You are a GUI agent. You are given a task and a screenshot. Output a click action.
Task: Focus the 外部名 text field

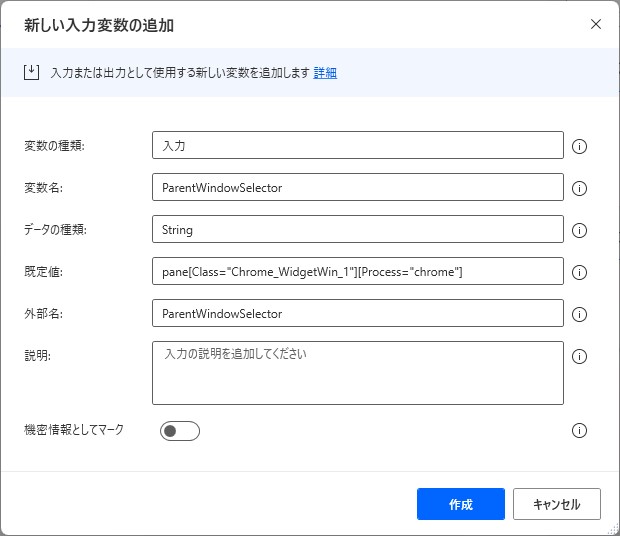tap(358, 313)
